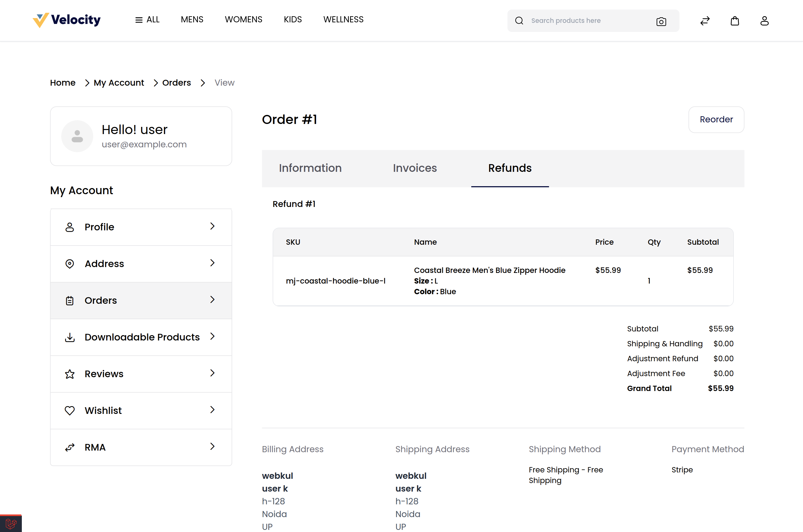Expand the Wishlist row chevron
The image size is (803, 532).
pyautogui.click(x=212, y=410)
